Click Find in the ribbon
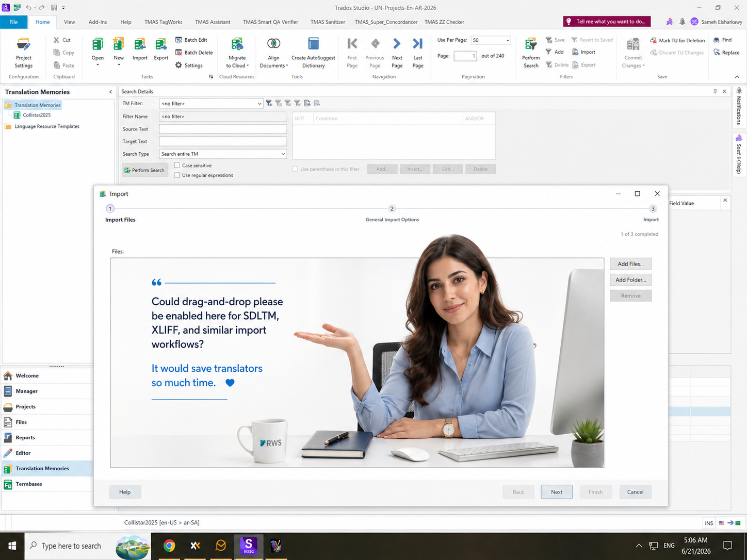 (x=722, y=40)
